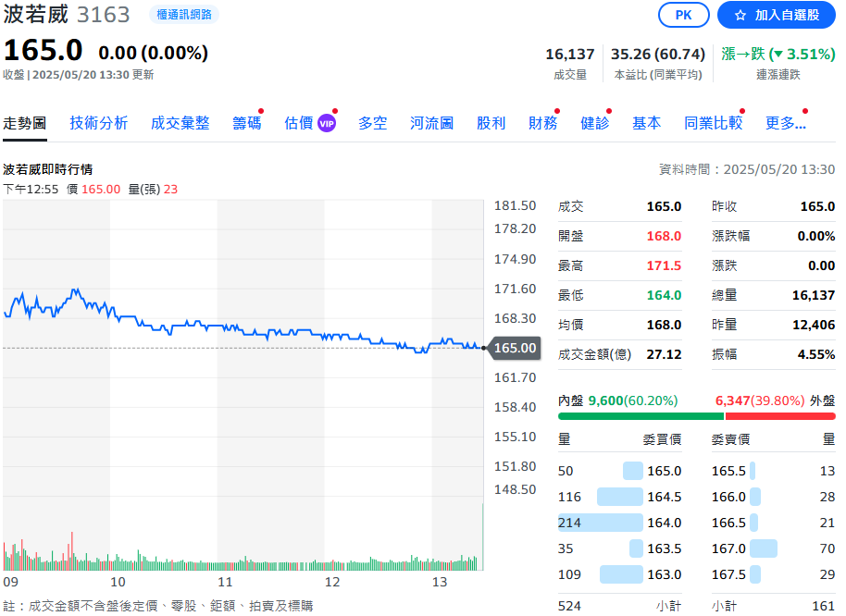
Task: Click the 181.50 y-axis label
Action: click(515, 206)
